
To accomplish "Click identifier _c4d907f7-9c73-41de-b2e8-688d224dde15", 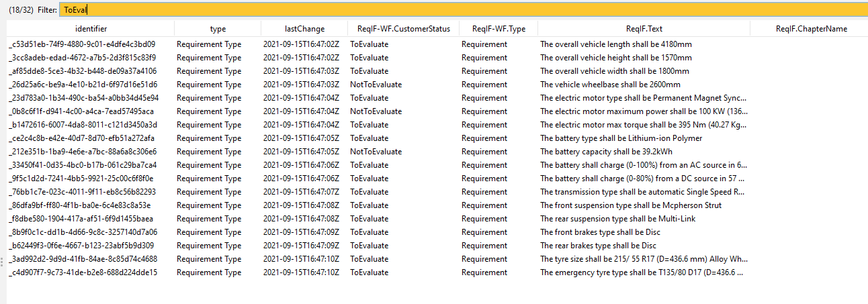I will point(83,272).
